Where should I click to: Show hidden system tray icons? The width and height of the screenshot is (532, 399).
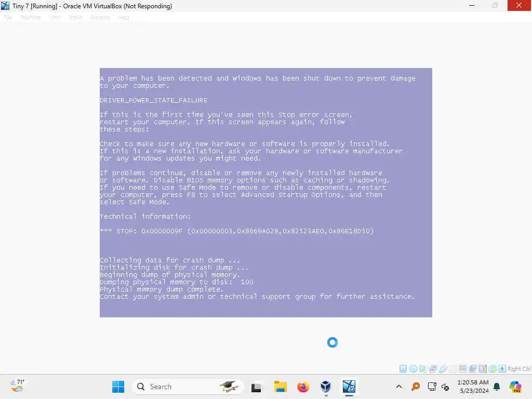click(x=399, y=387)
